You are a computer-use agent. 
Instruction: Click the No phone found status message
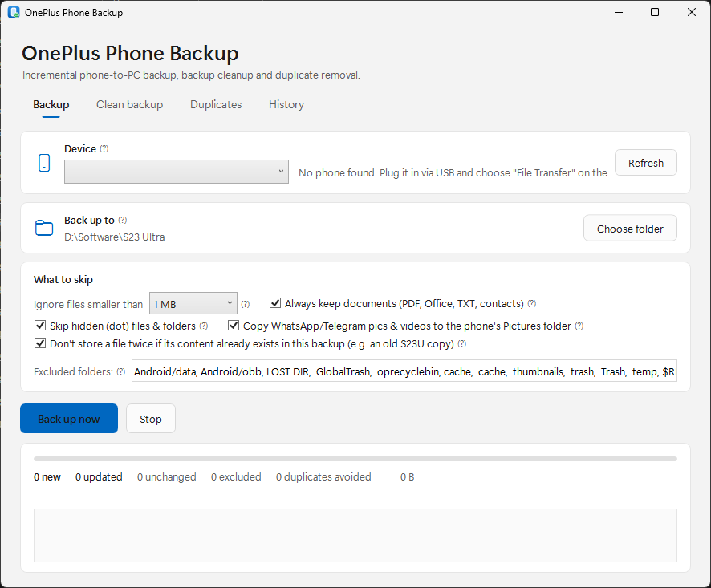tap(456, 172)
